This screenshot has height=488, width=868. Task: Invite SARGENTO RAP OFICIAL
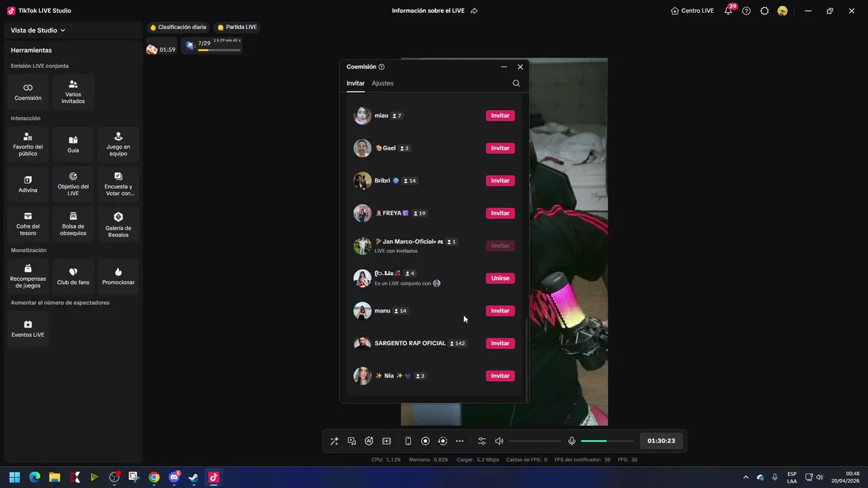(500, 344)
